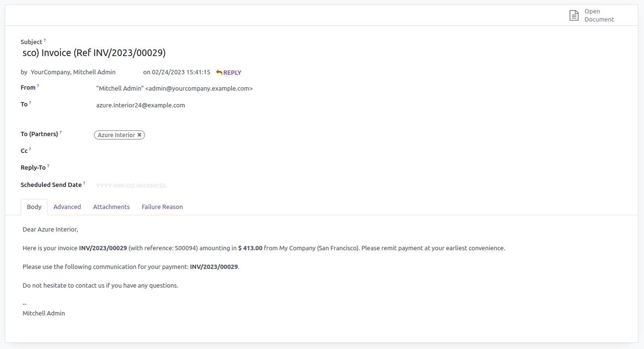The image size is (644, 349).
Task: Switch to the Body tab
Action: coord(34,207)
